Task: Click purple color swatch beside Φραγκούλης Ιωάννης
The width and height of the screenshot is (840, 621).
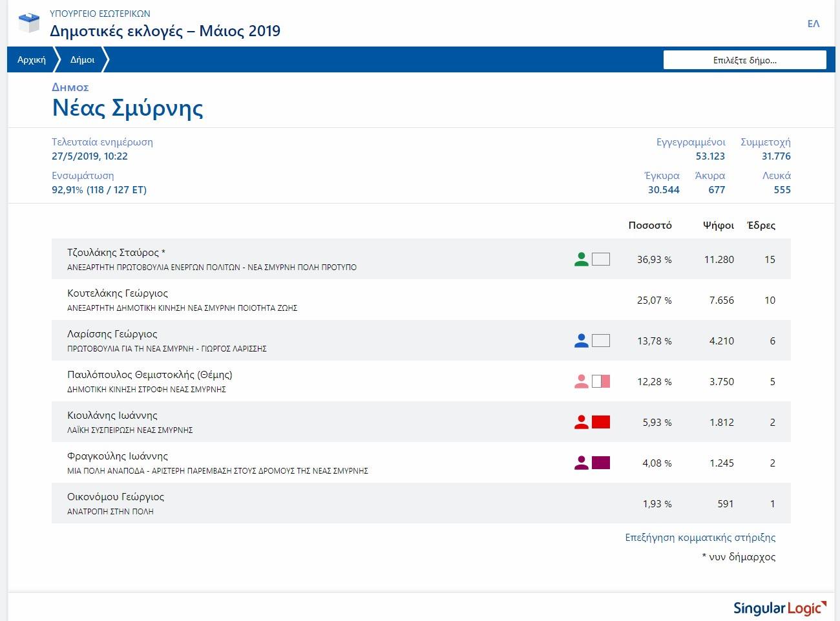Action: pos(601,463)
